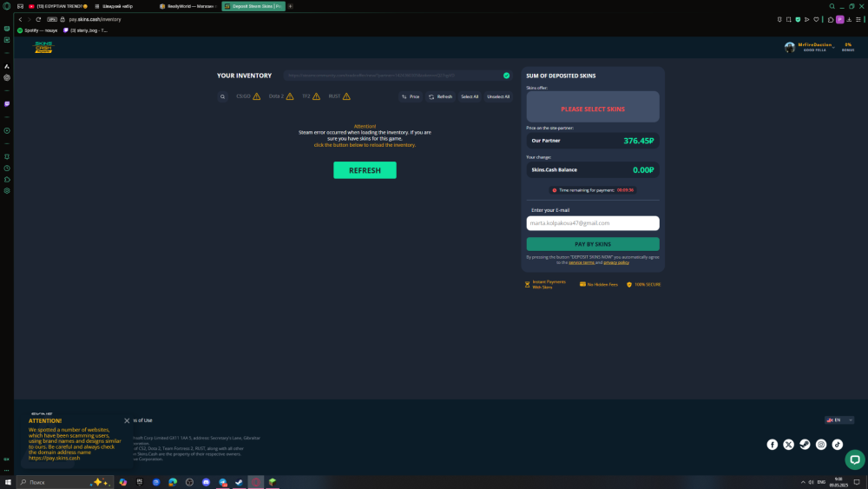Click the small Refresh toolbar button
Screen dimensions: 868x489
pyautogui.click(x=440, y=96)
